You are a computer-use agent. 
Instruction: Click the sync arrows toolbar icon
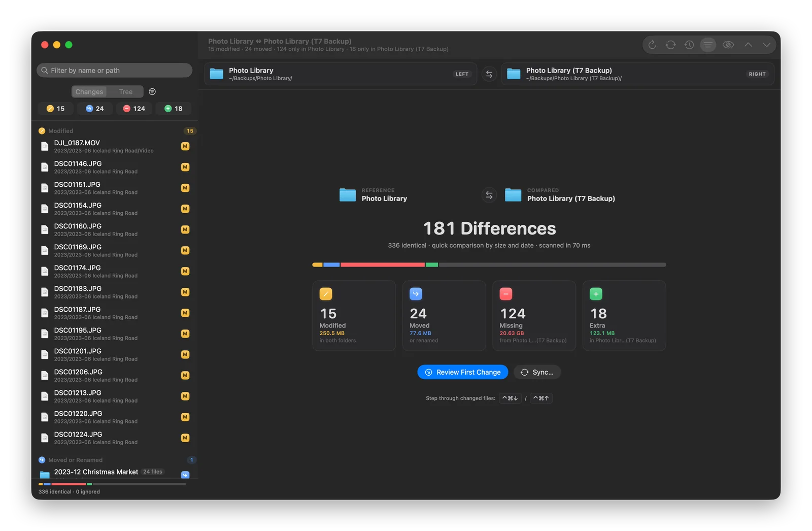pyautogui.click(x=670, y=45)
